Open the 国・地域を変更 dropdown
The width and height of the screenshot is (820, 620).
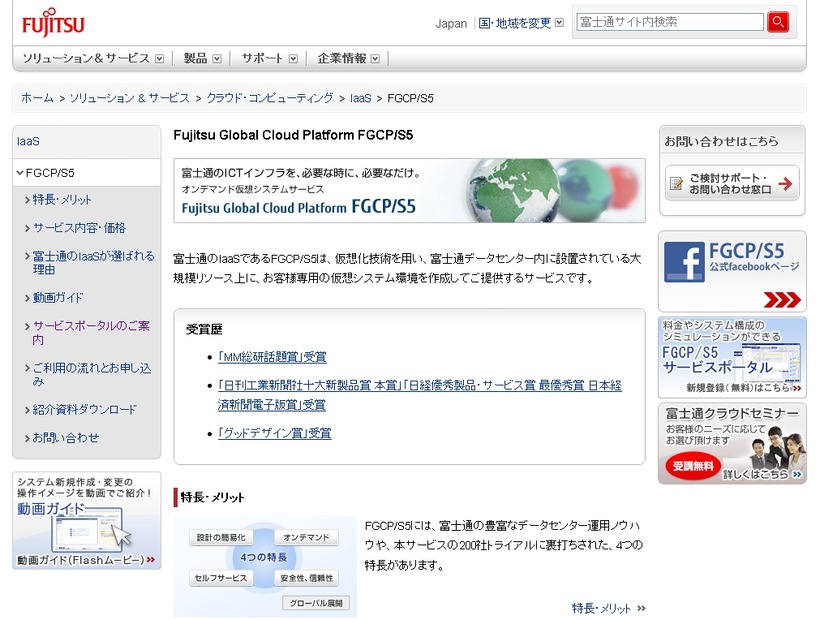pyautogui.click(x=521, y=23)
